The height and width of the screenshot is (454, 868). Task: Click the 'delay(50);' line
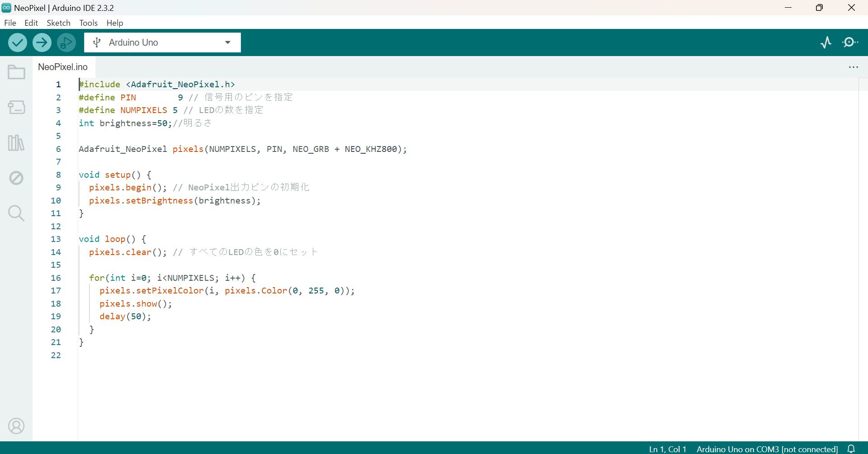[125, 316]
